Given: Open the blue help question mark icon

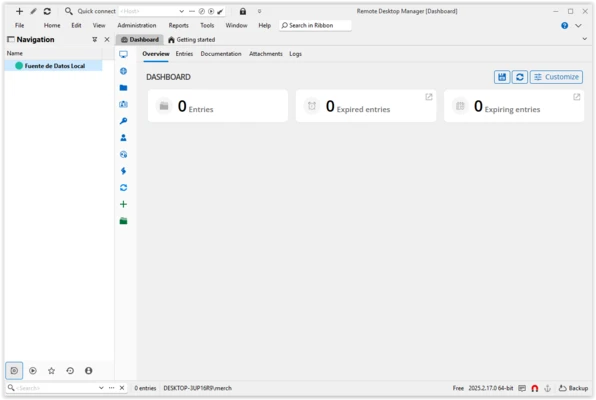Looking at the screenshot, I should pos(564,25).
